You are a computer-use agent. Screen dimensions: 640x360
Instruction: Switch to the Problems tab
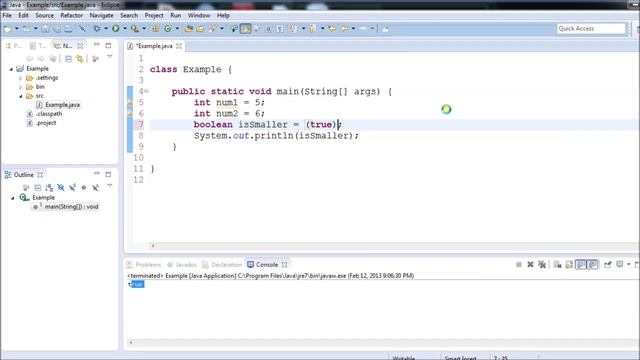[144, 264]
